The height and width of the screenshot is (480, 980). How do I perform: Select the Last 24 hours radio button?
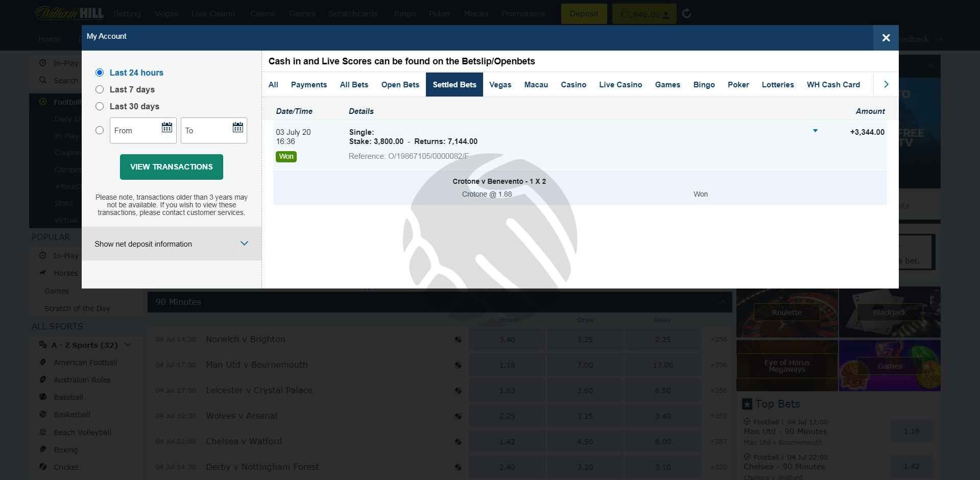click(100, 73)
